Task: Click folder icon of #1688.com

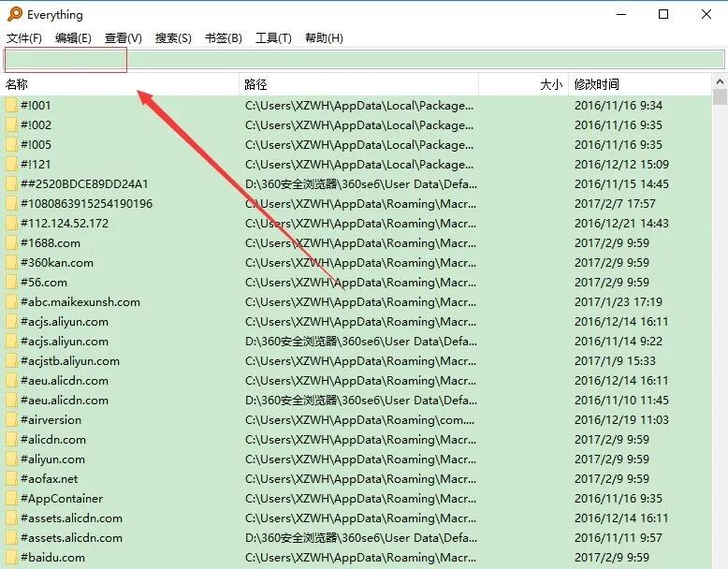Action: click(x=11, y=243)
